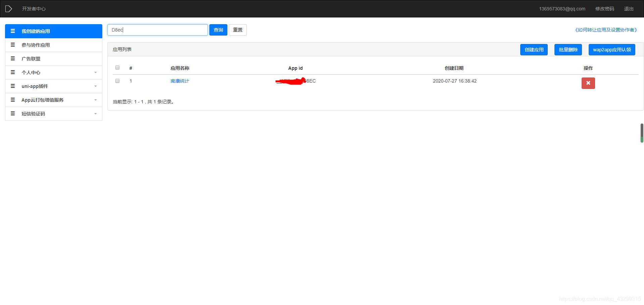Click 修改密码 in the header

click(604, 9)
